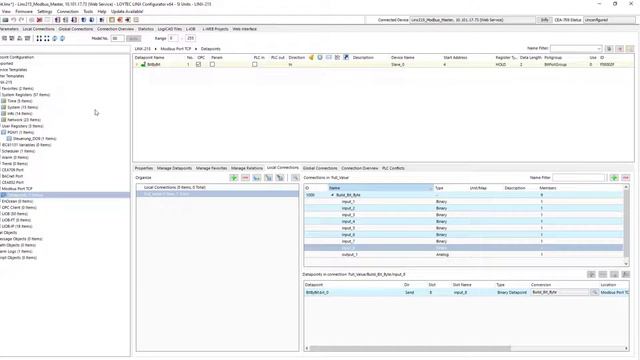Viewport: 640px width, 360px height.
Task: Click the first blue refresh icon in the tree toolbar
Action: point(55,38)
